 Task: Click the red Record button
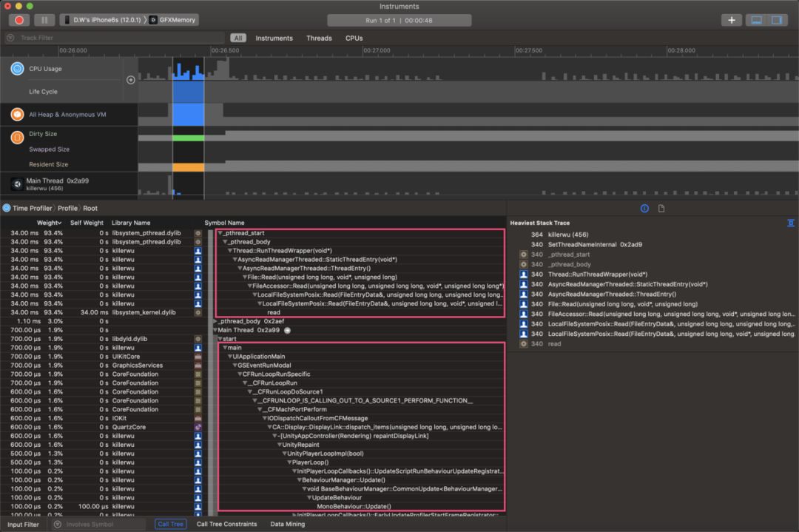19,20
